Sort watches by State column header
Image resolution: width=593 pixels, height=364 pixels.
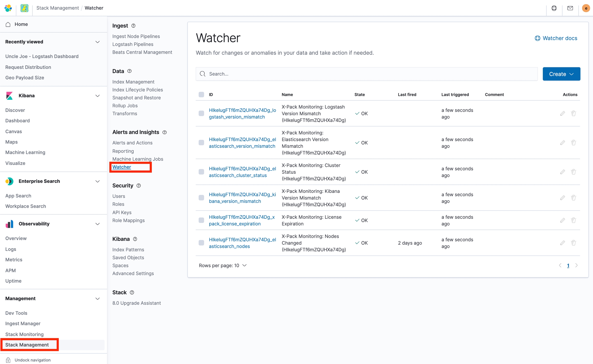(x=360, y=95)
